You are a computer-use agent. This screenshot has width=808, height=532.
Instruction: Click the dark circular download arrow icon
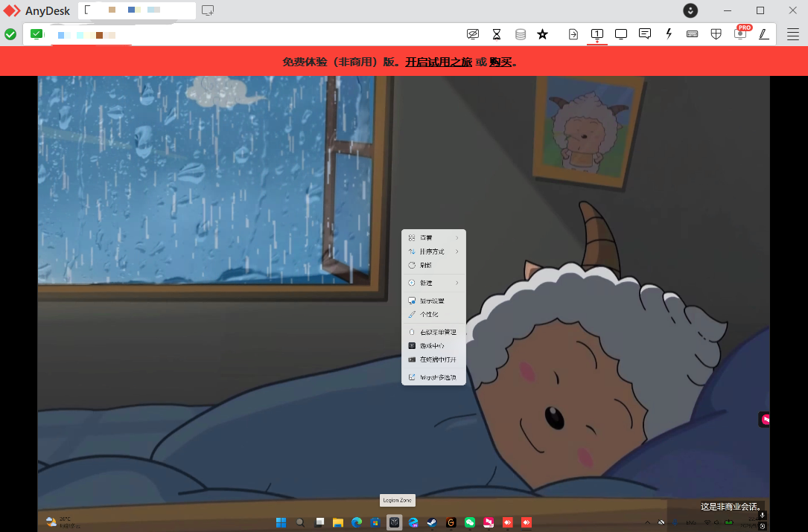pyautogui.click(x=690, y=10)
